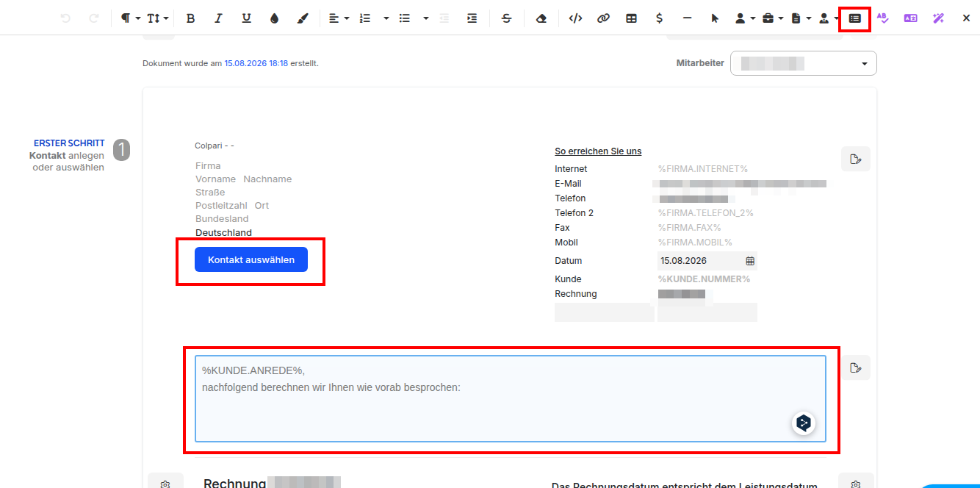Click the ERSTER SCHRITT label
The height and width of the screenshot is (488, 980).
69,143
